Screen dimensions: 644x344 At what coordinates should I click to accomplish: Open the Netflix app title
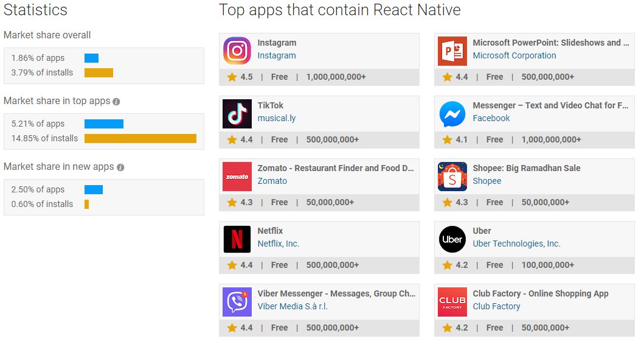point(270,231)
